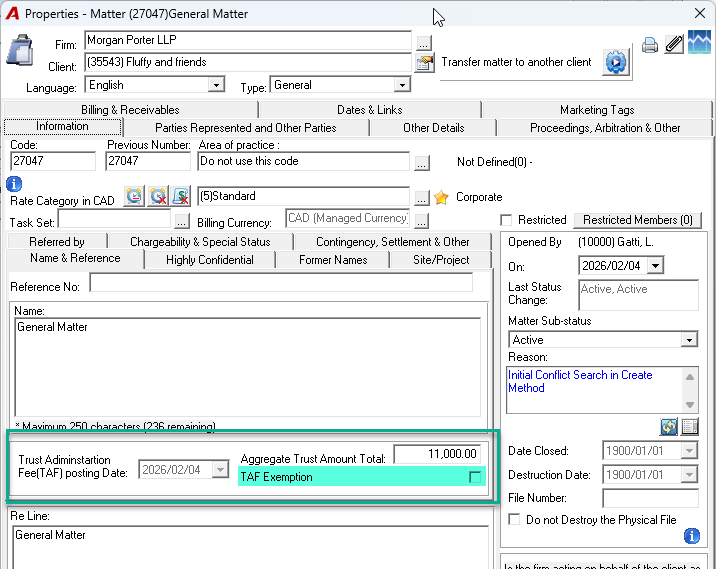Open Proceedings, Arbitration & Other tab
Image resolution: width=716 pixels, height=569 pixels.
[605, 128]
